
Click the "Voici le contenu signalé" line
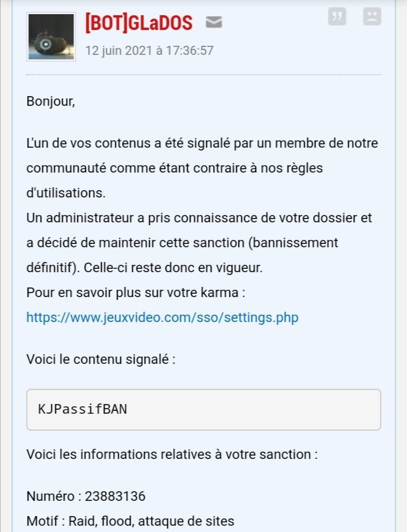tap(101, 359)
